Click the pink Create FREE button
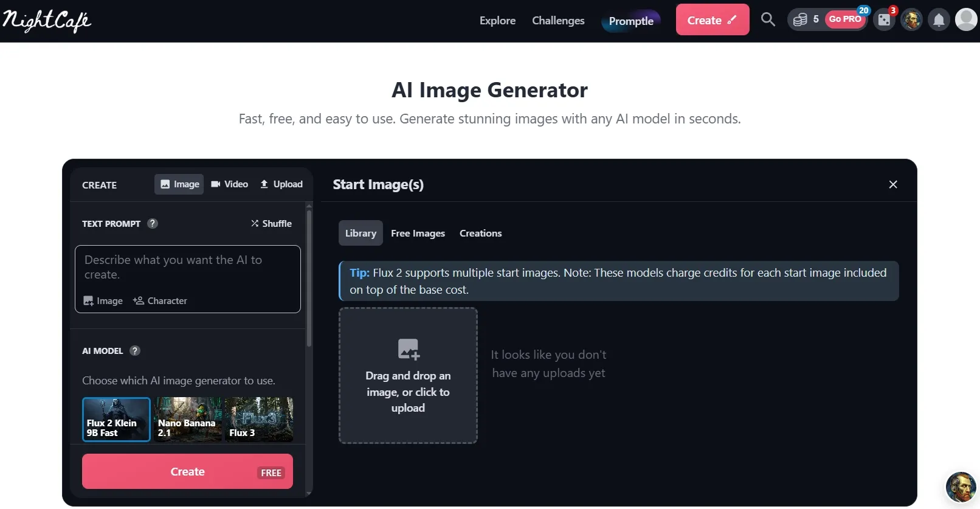Screen dimensions: 980x509 coord(187,471)
